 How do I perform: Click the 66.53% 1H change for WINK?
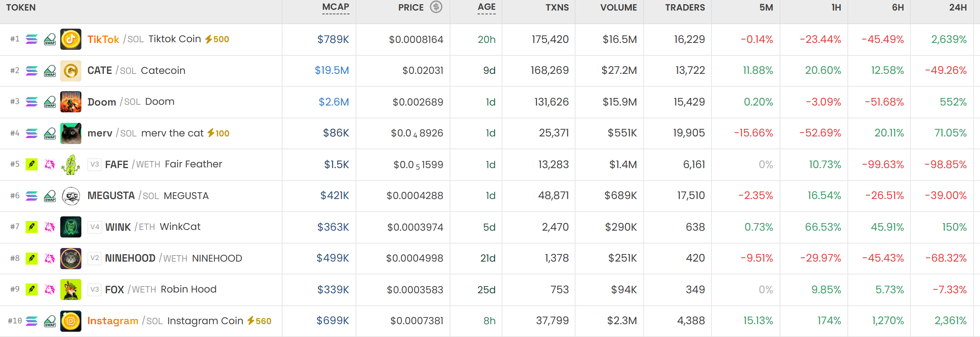(823, 227)
